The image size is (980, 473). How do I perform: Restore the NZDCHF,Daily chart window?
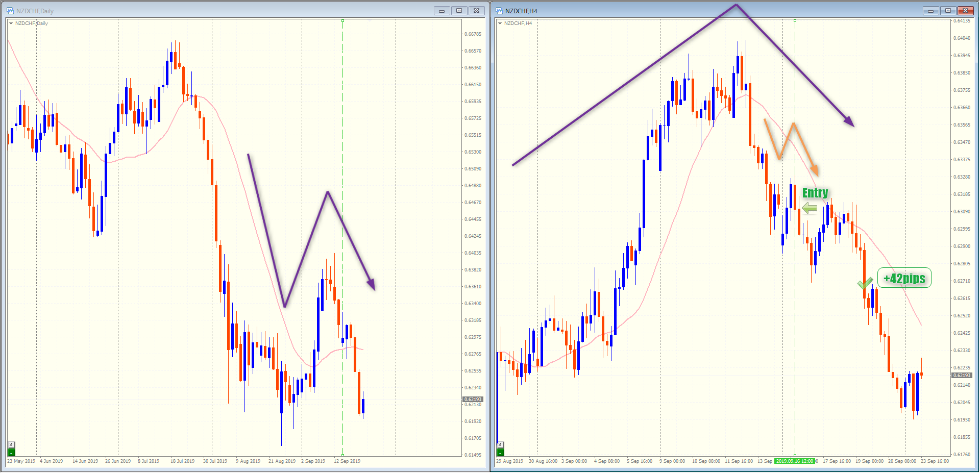click(x=459, y=11)
